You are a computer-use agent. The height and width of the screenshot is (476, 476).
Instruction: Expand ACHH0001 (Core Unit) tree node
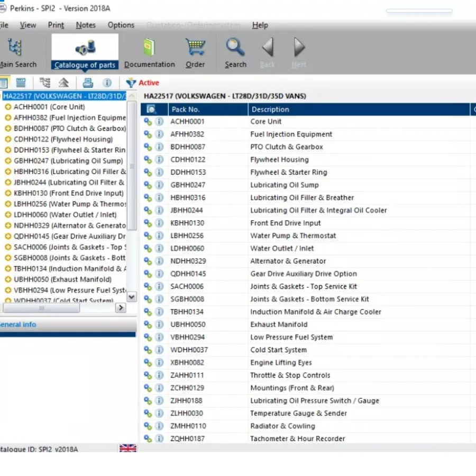pos(8,107)
